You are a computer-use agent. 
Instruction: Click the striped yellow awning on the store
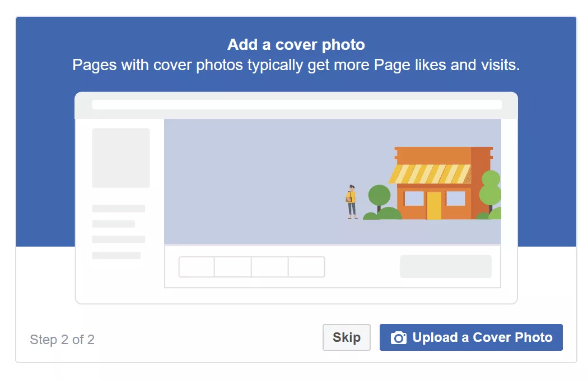pyautogui.click(x=430, y=174)
